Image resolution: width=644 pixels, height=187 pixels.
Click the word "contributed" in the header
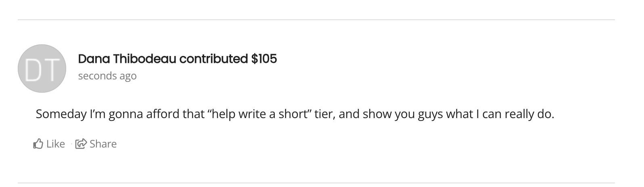[x=213, y=59]
